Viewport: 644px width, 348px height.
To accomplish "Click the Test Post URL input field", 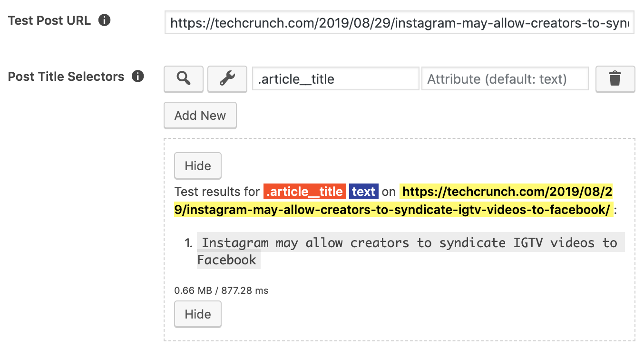I will (400, 23).
